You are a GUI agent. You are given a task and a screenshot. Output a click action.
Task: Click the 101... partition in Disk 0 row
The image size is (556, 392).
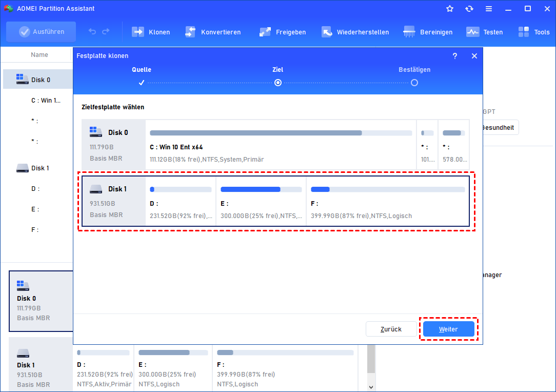click(427, 145)
